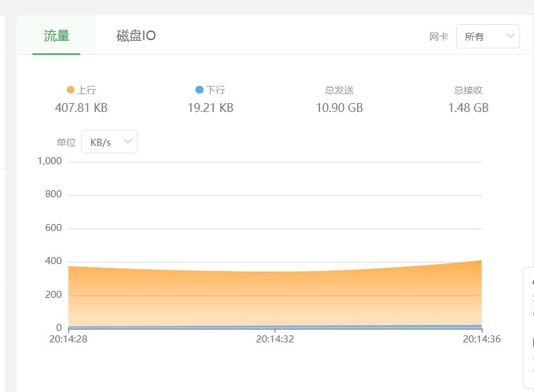This screenshot has height=392, width=534.
Task: Click the 600 y-axis label
Action: point(53,228)
